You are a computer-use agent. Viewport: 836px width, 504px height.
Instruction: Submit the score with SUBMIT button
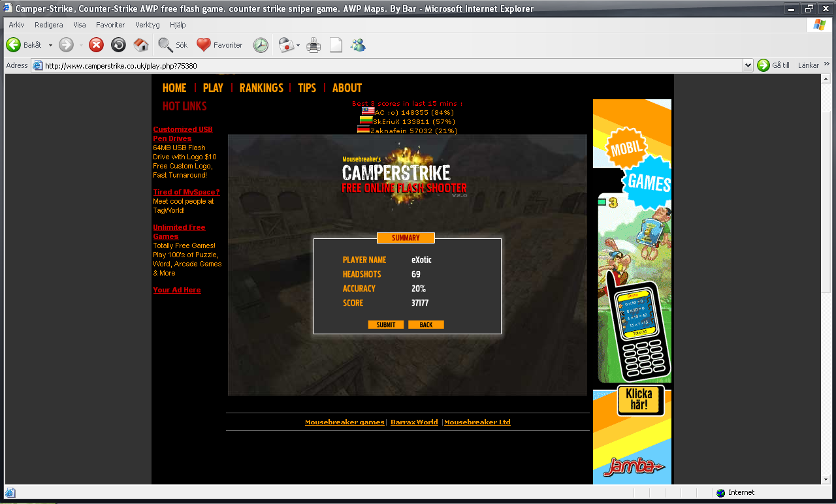pyautogui.click(x=386, y=324)
